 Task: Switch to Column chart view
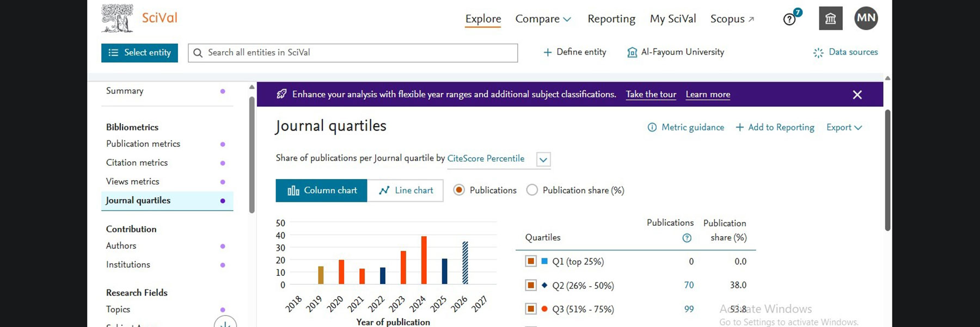(x=322, y=190)
